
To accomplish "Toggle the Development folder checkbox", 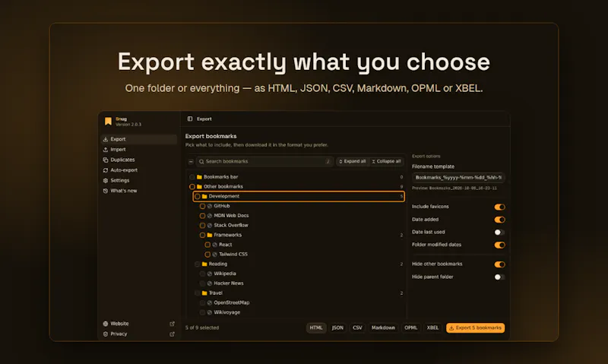I will (198, 197).
